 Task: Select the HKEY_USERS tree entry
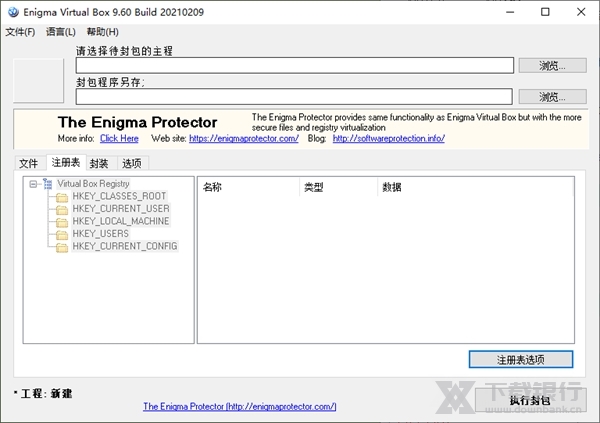[101, 234]
